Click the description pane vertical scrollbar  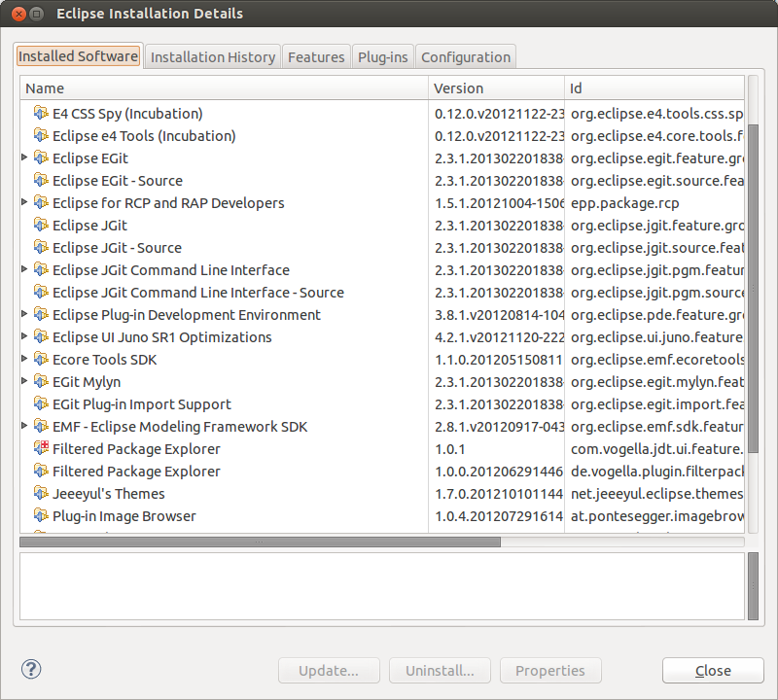point(753,586)
